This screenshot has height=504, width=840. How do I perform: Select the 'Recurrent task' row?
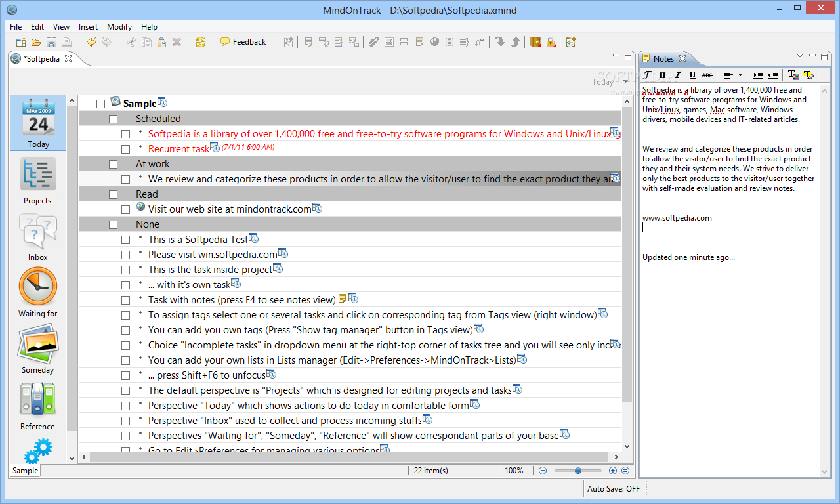tap(350, 149)
